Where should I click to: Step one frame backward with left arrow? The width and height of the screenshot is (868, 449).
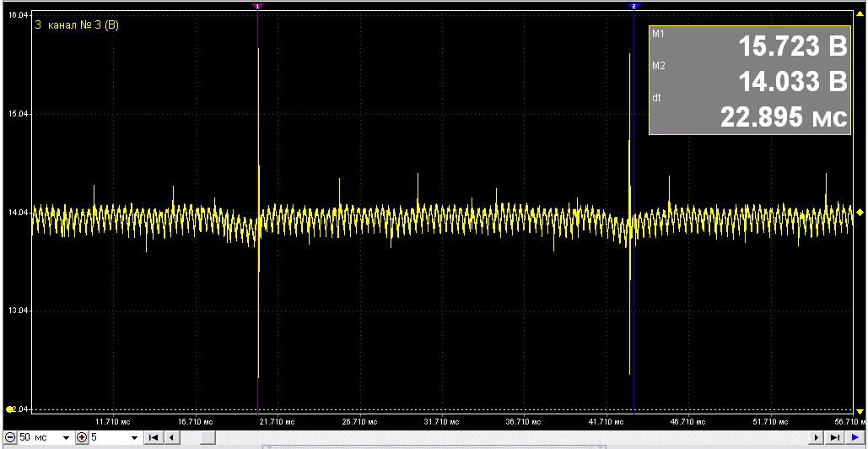tap(171, 438)
